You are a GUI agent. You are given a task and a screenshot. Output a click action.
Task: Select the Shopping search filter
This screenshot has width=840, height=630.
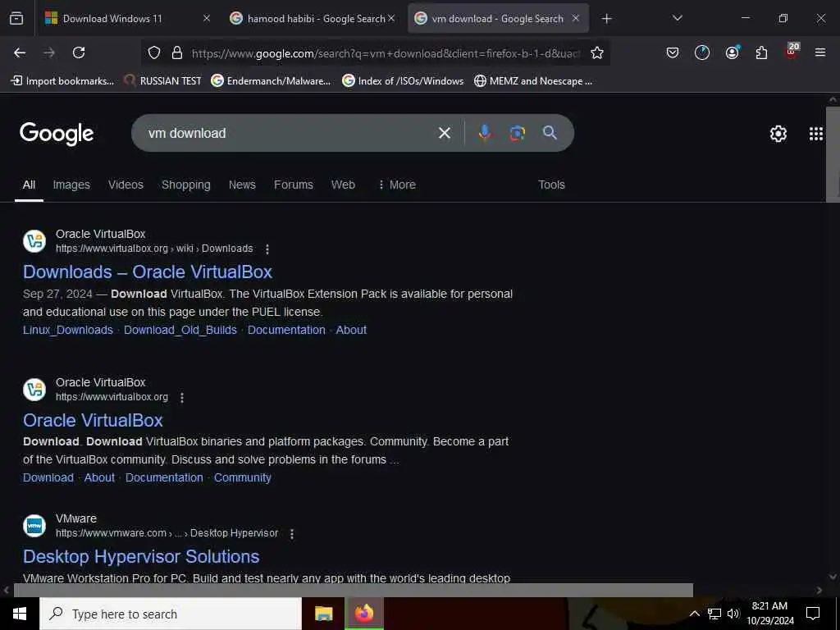(186, 185)
